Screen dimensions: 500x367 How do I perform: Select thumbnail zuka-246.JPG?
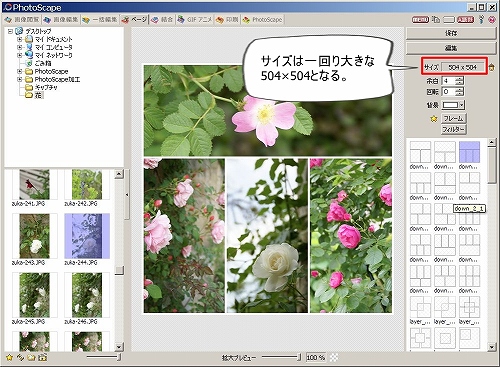point(87,295)
